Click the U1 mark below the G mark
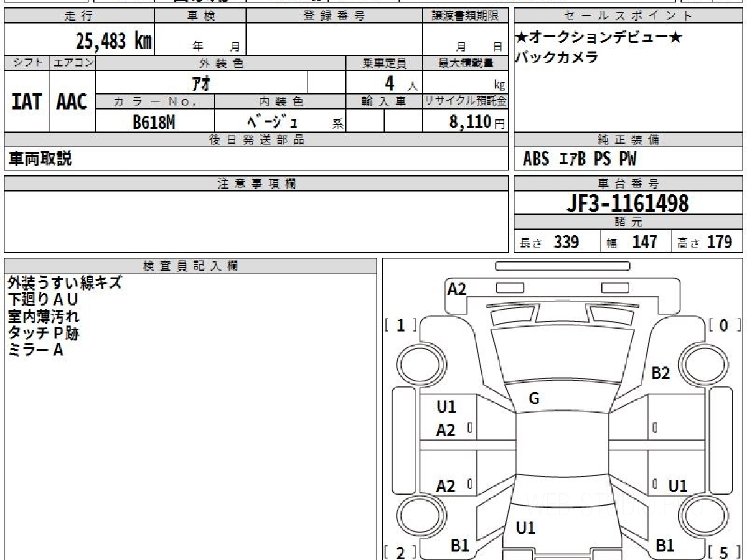The image size is (747, 560). 526,528
